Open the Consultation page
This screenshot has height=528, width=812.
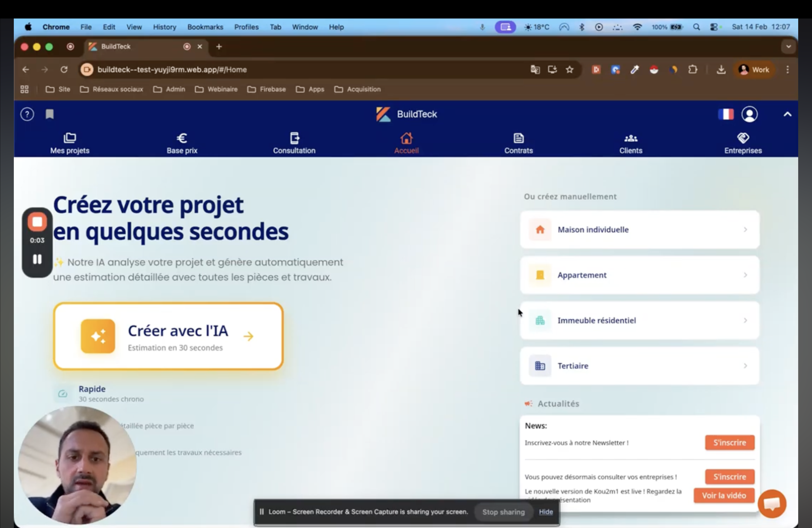coord(294,143)
